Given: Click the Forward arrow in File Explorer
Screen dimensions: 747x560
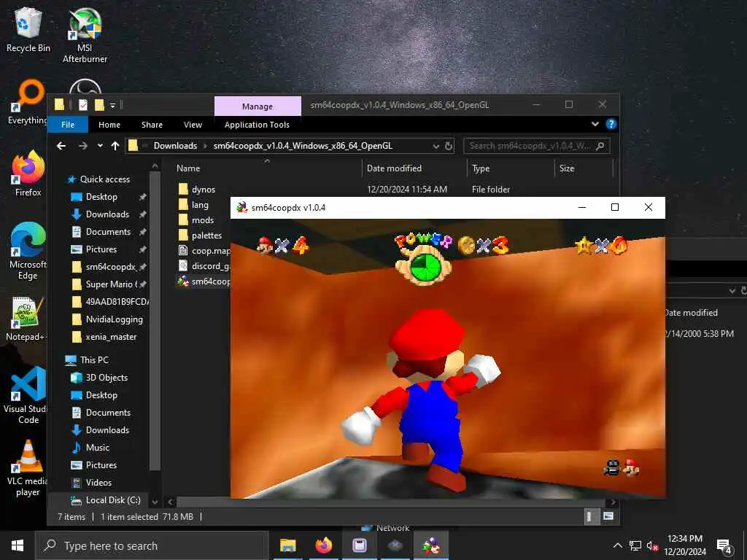Looking at the screenshot, I should click(x=83, y=146).
